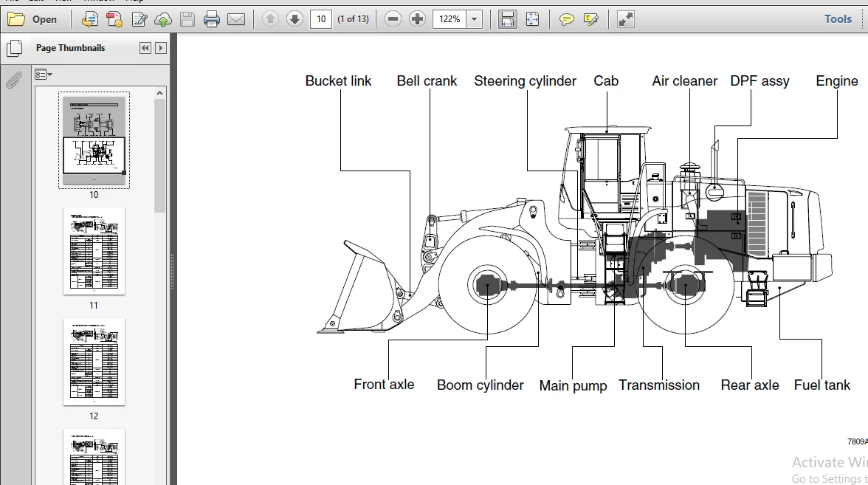Click the 'Steering cylinder' label
The height and width of the screenshot is (485, 868).
click(x=526, y=81)
